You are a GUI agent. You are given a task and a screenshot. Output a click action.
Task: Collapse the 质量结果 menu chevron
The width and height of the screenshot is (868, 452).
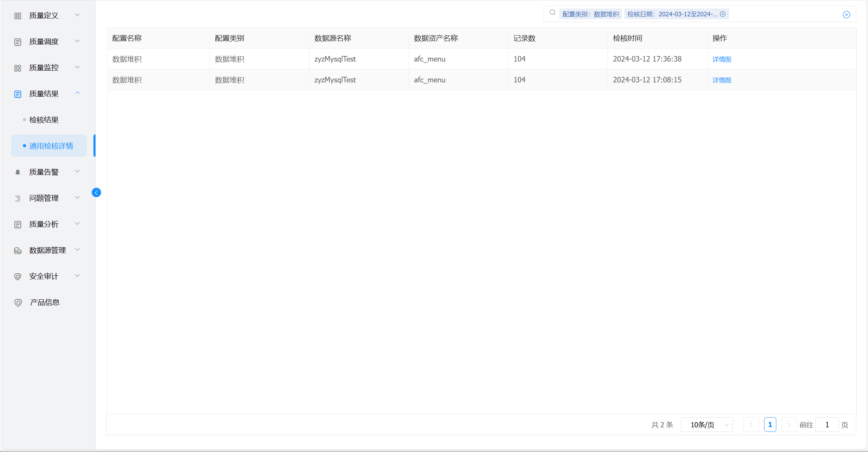click(x=77, y=93)
